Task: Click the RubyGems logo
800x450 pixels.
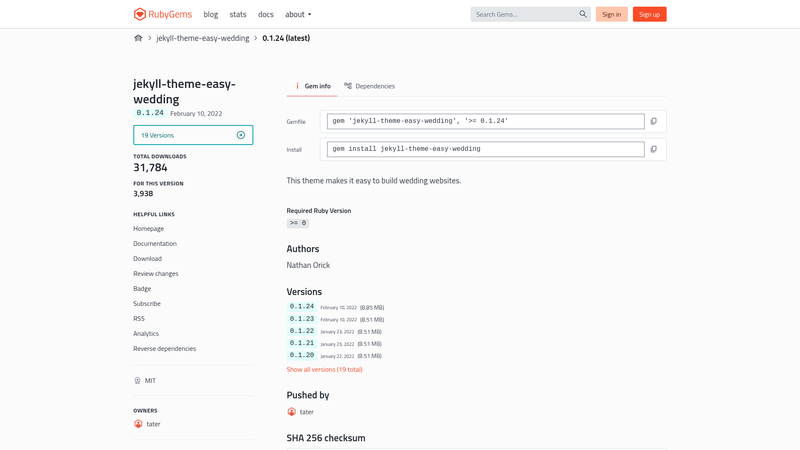Action: click(163, 14)
